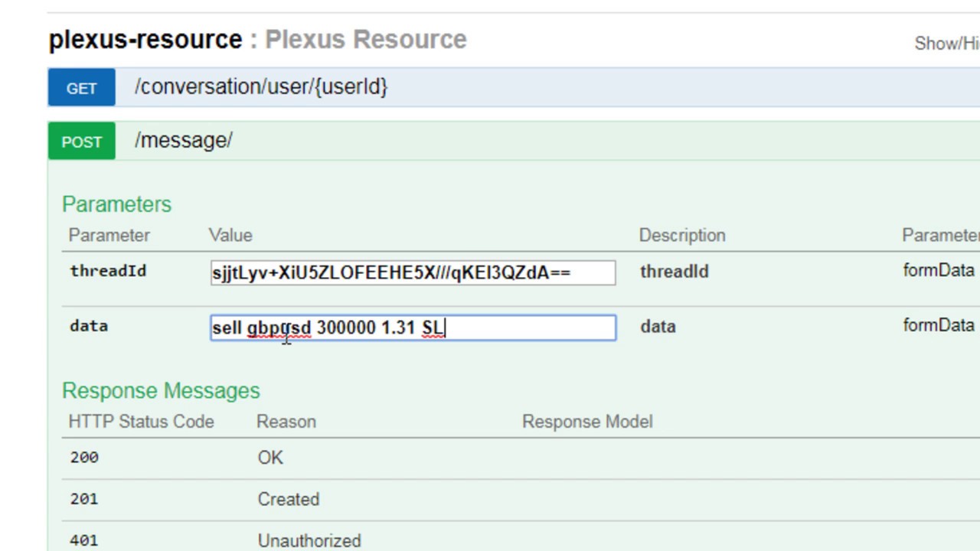Click the Created reason text

tap(288, 499)
